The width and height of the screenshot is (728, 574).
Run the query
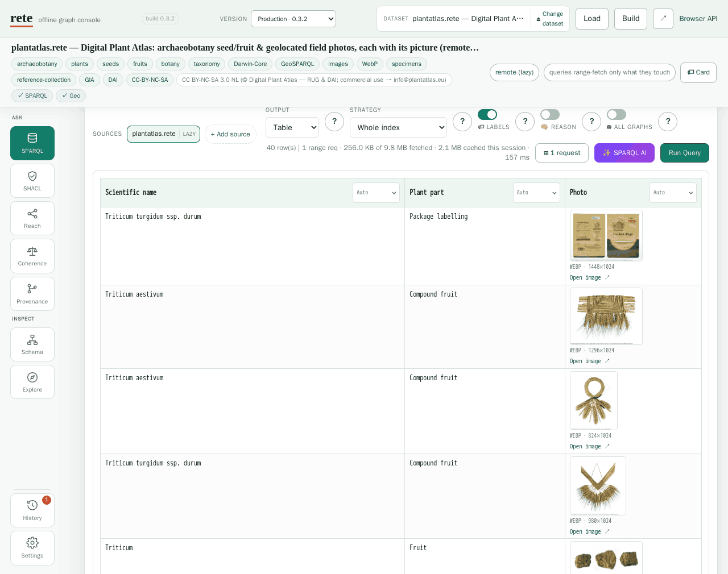coord(685,153)
